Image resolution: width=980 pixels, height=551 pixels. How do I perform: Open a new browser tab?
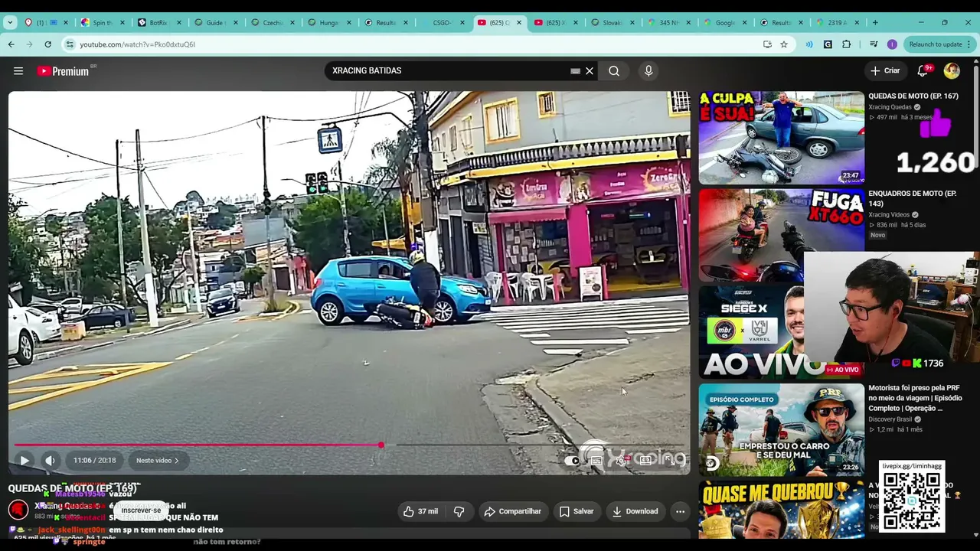pyautogui.click(x=875, y=22)
